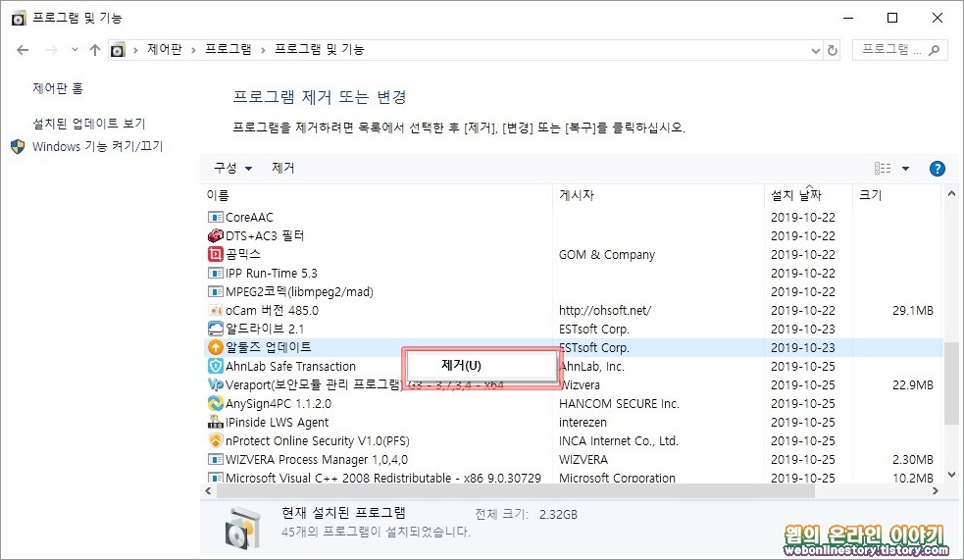The width and height of the screenshot is (964, 560).
Task: Click the AhnLab Safe Transaction shield icon
Action: 215,367
